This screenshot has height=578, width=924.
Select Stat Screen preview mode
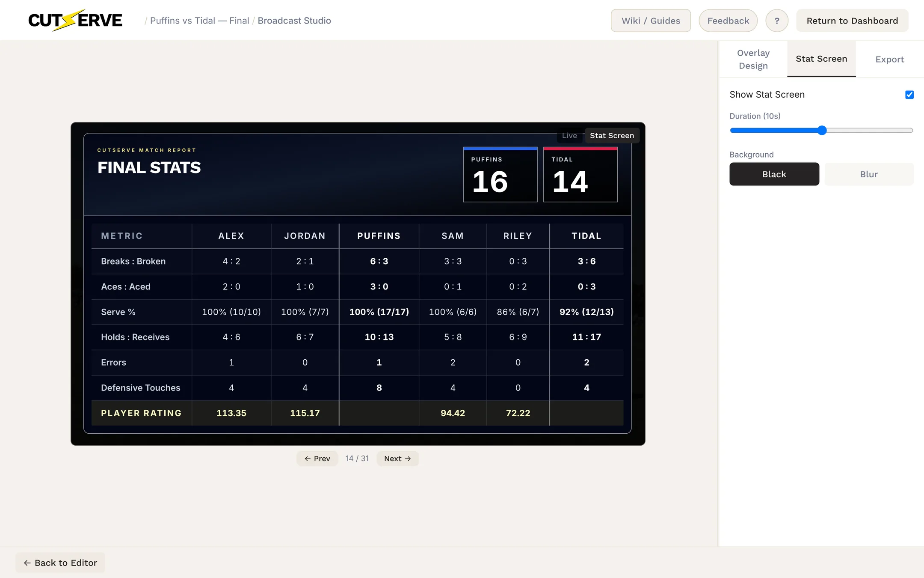click(x=612, y=135)
